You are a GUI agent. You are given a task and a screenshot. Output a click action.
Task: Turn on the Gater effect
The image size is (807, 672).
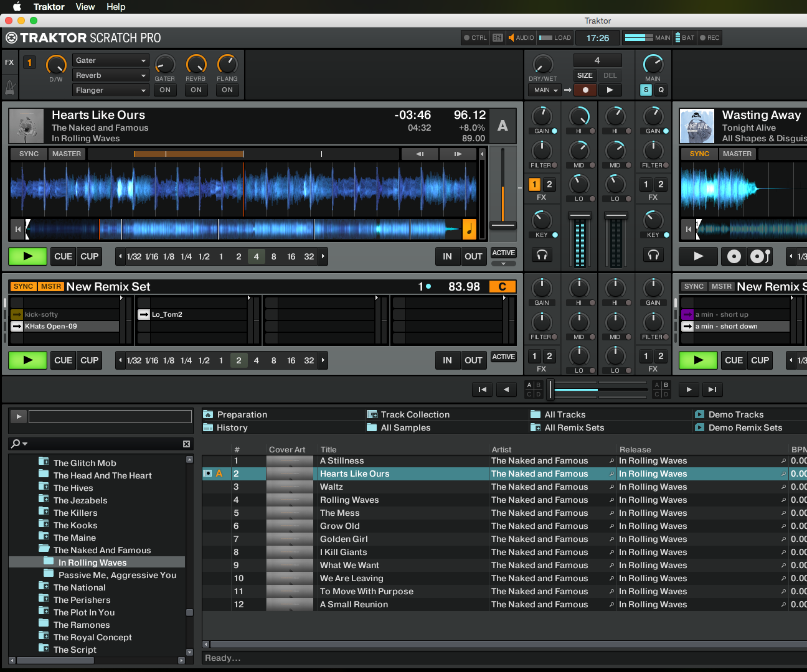165,90
